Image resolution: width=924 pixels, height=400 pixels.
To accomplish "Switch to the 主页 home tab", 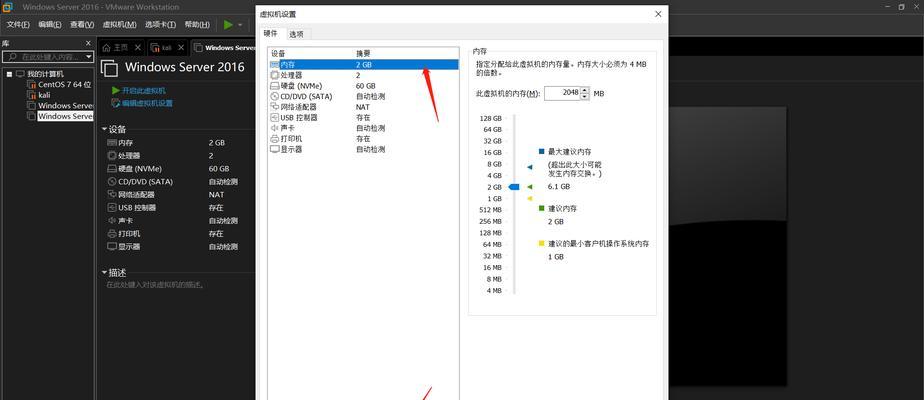I will [122, 48].
